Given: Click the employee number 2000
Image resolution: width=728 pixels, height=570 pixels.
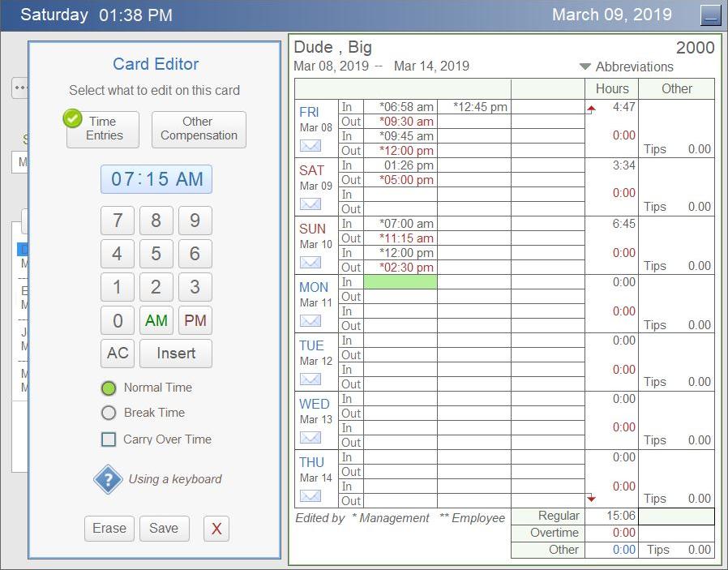Looking at the screenshot, I should (x=695, y=48).
